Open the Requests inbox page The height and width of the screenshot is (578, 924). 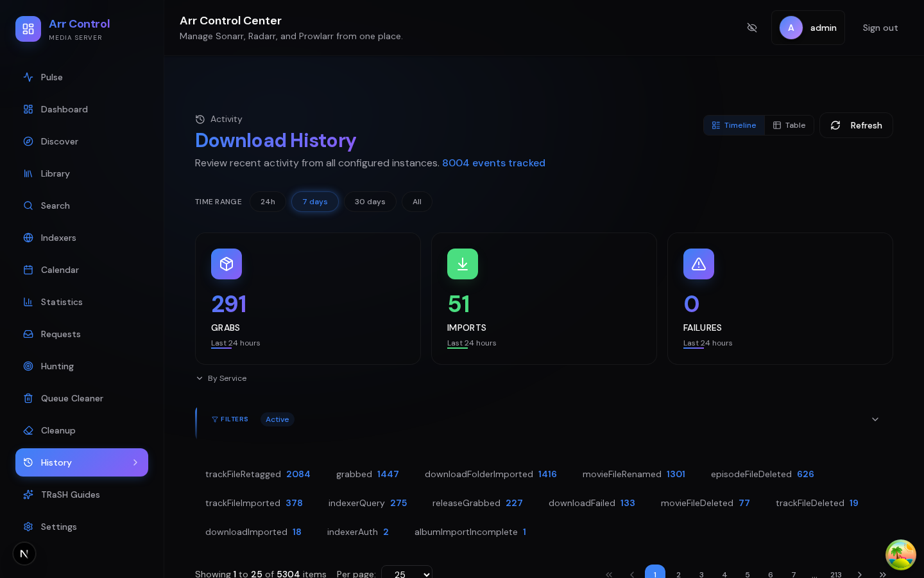tap(81, 334)
